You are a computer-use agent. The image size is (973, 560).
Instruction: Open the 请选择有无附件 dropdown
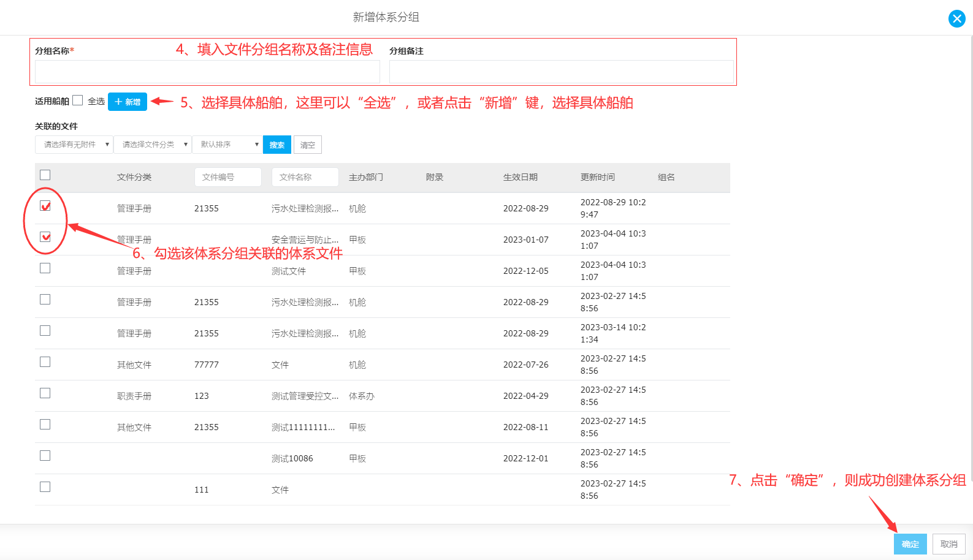(74, 145)
